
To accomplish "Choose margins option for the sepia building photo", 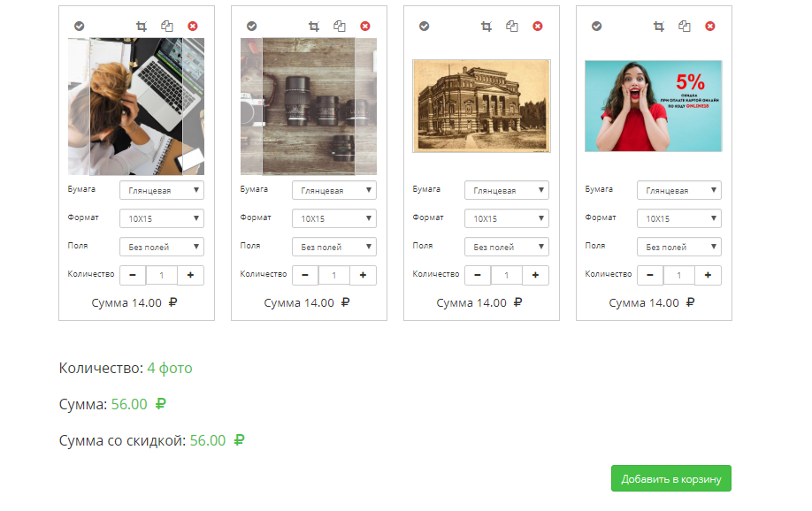I will [507, 247].
